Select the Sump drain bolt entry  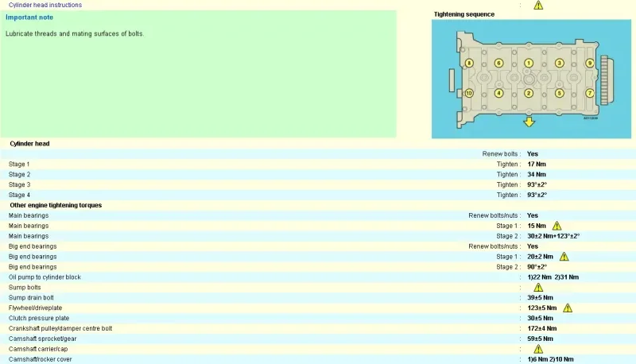pyautogui.click(x=318, y=297)
